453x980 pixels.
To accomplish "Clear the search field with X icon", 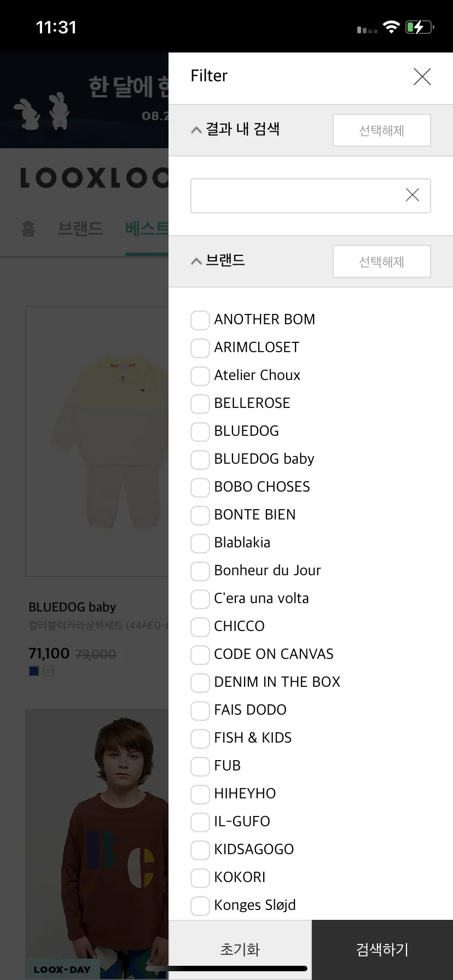I will (x=413, y=195).
